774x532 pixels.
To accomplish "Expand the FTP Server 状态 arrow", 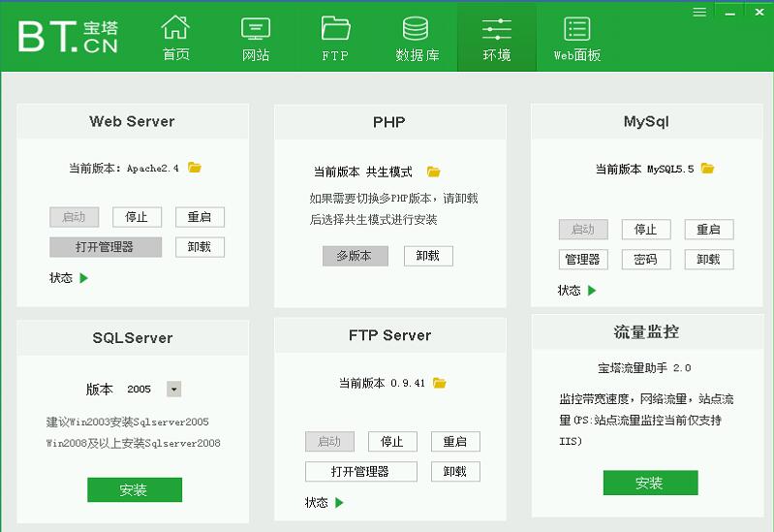I will coord(339,503).
